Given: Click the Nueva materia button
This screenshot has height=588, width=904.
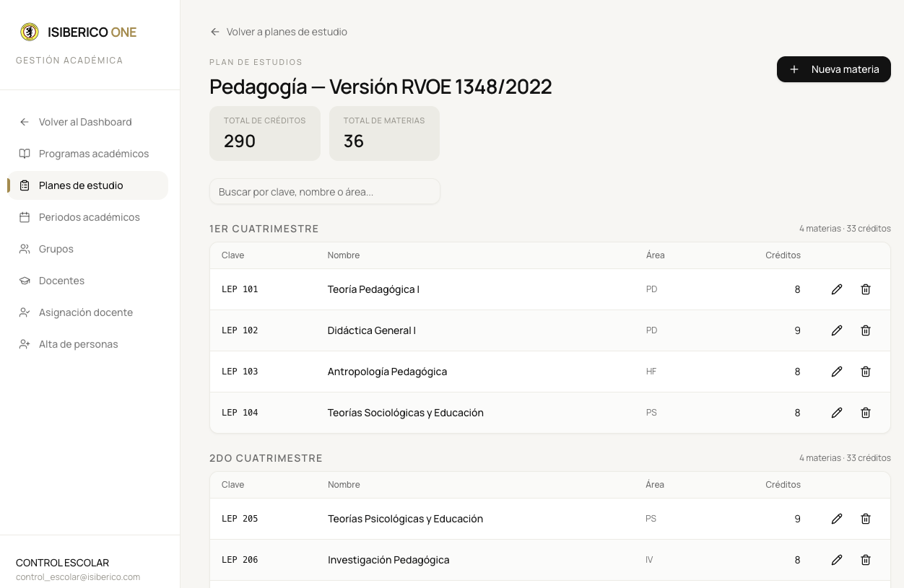Looking at the screenshot, I should pyautogui.click(x=834, y=69).
